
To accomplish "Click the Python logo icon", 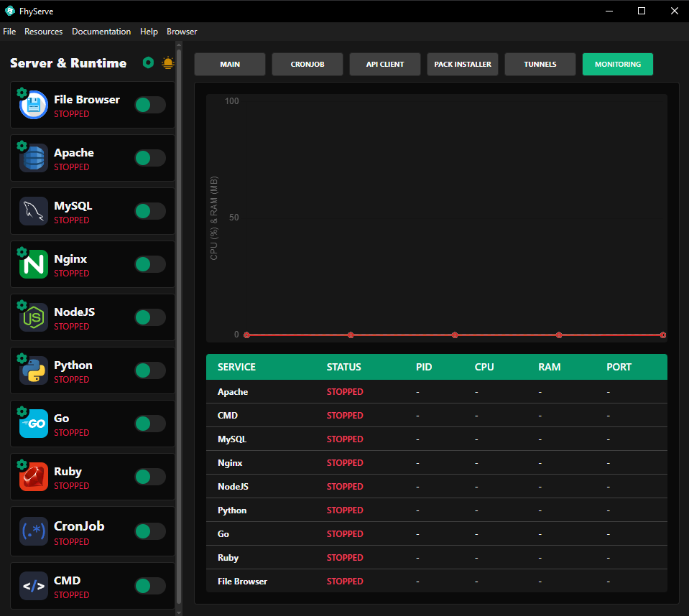I will click(33, 370).
